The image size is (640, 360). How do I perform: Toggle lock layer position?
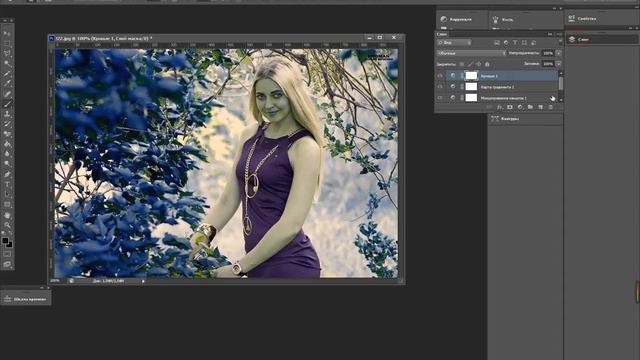click(x=479, y=64)
